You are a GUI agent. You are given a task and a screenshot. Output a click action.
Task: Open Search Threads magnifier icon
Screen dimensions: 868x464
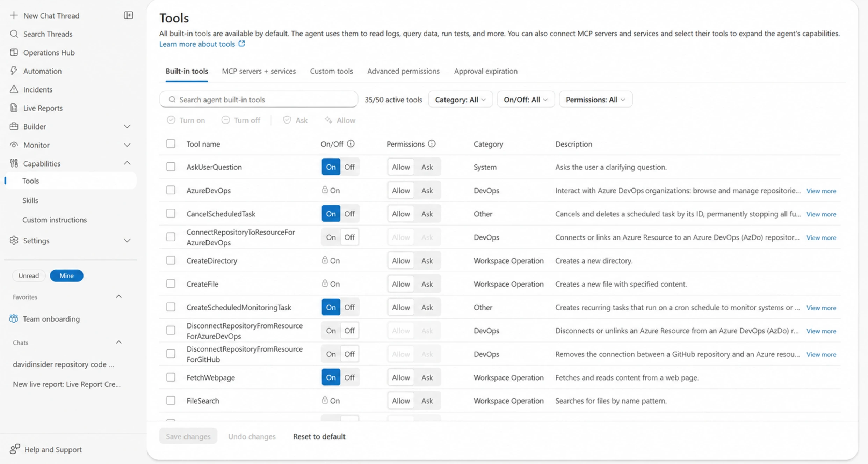(x=14, y=34)
